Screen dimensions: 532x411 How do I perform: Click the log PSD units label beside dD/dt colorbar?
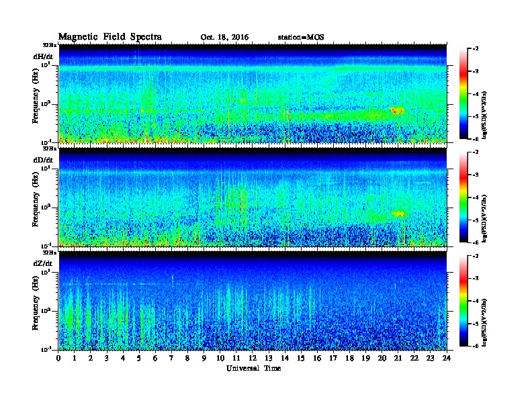pyautogui.click(x=484, y=219)
